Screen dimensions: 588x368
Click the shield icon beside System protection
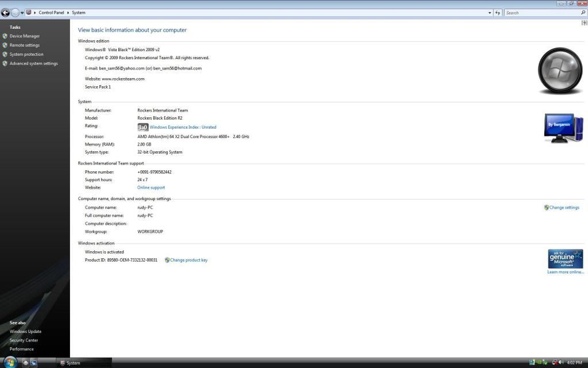tap(5, 55)
